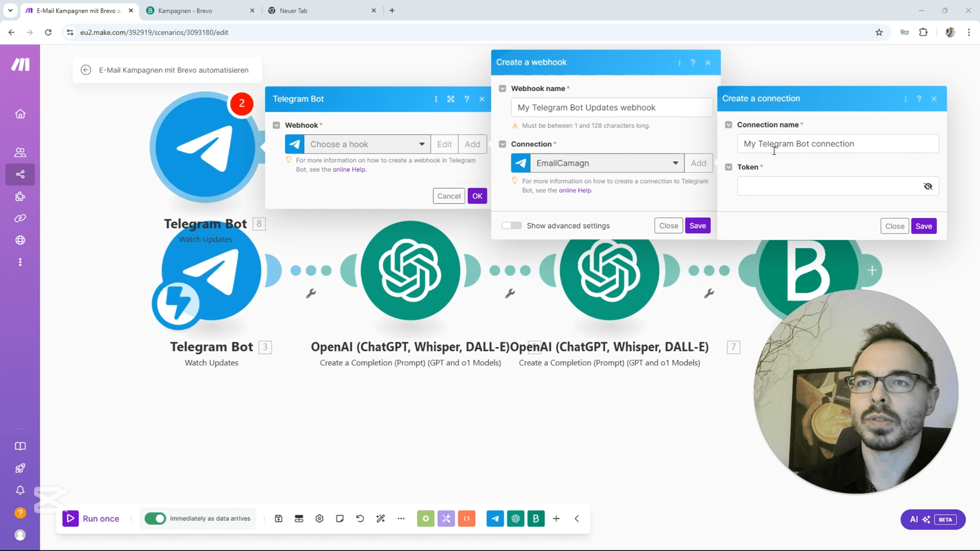Click OK in Telegram Bot dialog
This screenshot has width=980, height=551.
(477, 196)
